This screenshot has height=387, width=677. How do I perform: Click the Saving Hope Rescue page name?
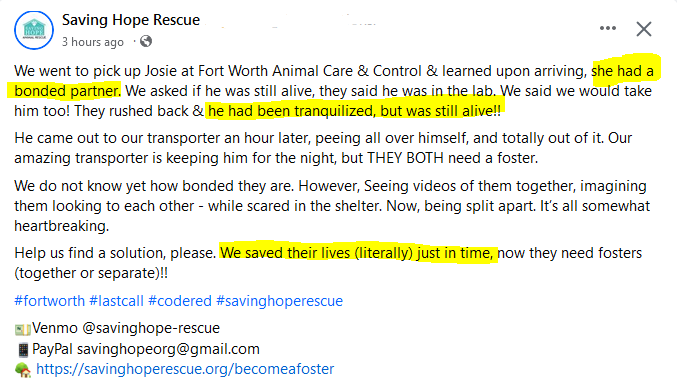(131, 20)
